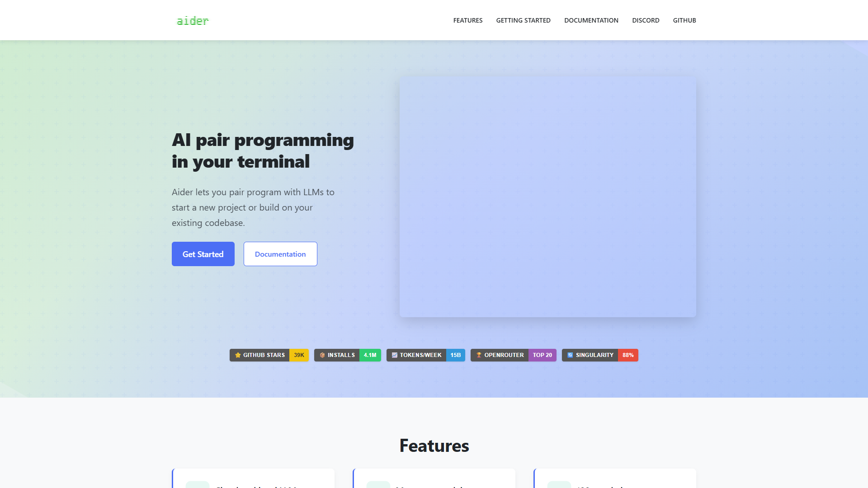The height and width of the screenshot is (488, 868).
Task: Click the aider logo
Action: point(193,20)
